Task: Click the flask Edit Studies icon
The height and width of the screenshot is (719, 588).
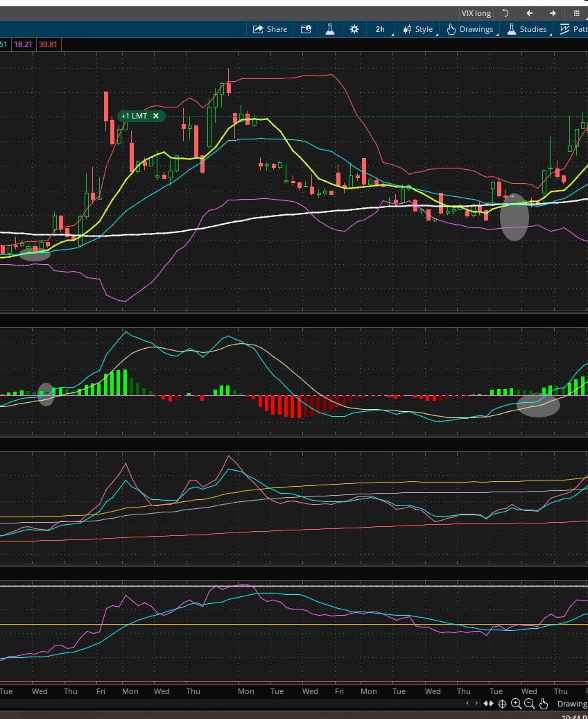Action: click(x=330, y=29)
